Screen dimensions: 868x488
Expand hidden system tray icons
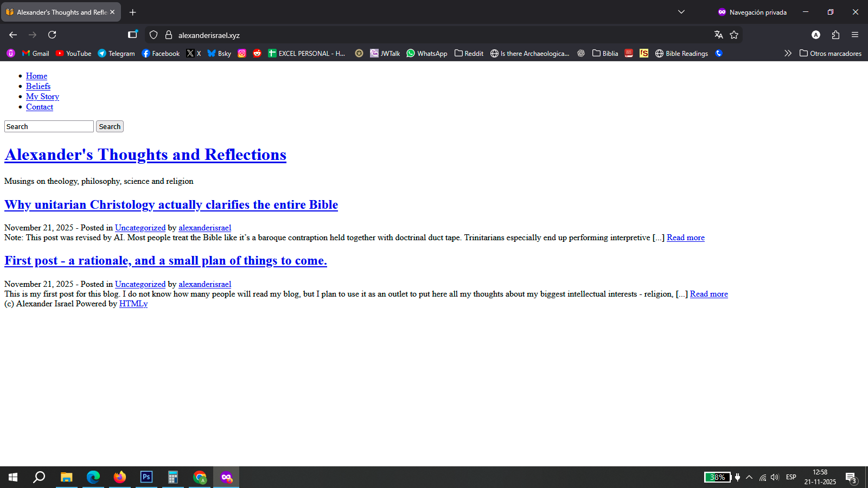click(749, 477)
